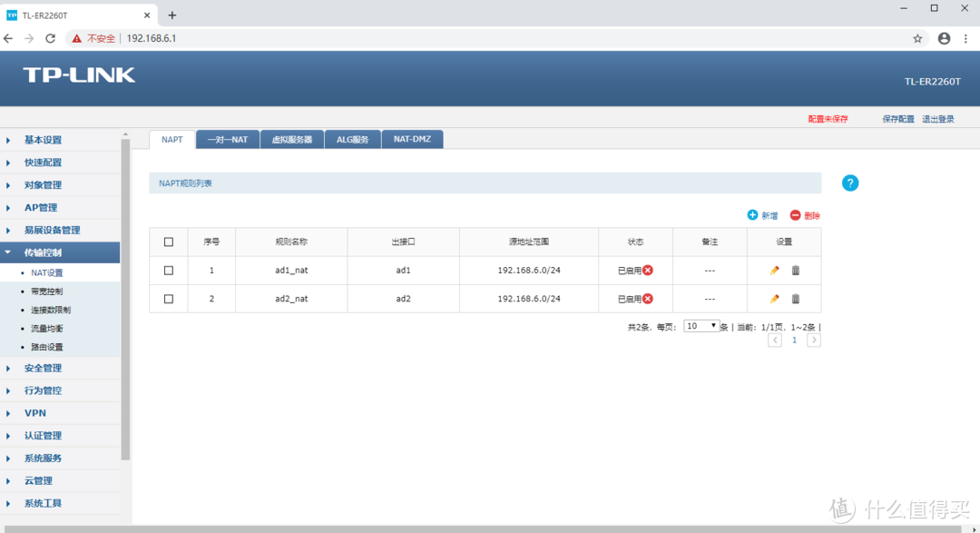
Task: Switch to the 虚拟服务器 tab
Action: point(291,139)
